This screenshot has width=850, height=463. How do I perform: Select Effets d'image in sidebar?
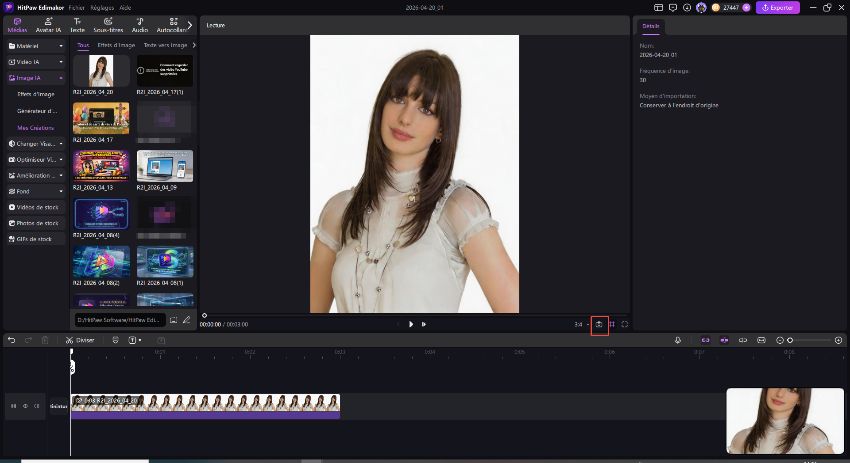pos(36,94)
